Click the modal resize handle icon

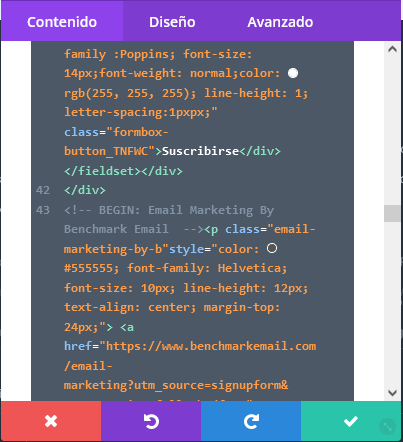[x=388, y=426]
